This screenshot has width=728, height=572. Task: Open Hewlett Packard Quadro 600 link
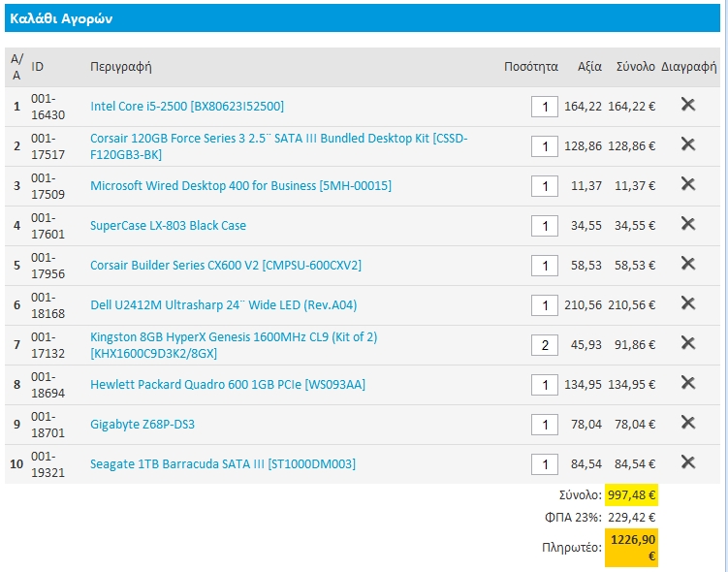pyautogui.click(x=228, y=385)
